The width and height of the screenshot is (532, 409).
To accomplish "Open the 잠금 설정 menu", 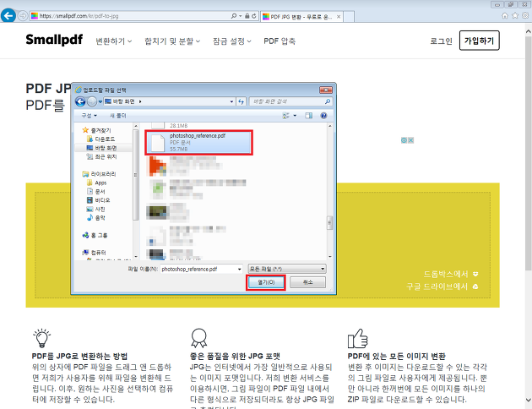I will (232, 41).
